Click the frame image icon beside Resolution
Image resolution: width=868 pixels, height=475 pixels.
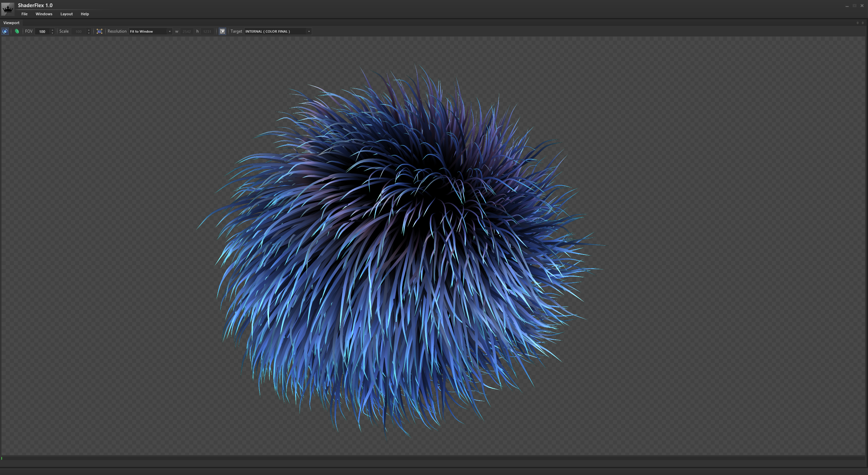coord(100,31)
